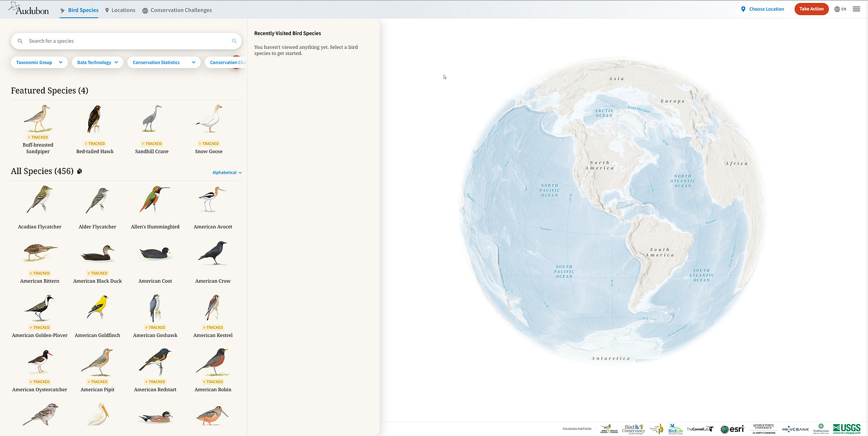Open the USGS partner logo
This screenshot has height=436, width=868.
(x=847, y=428)
